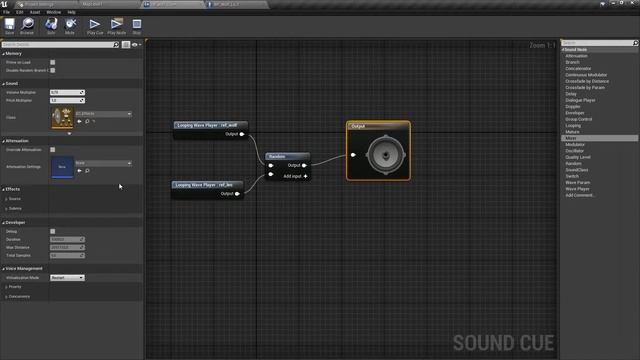Select Wave Player in the palette list
Image resolution: width=640 pixels, height=360 pixels.
point(577,189)
